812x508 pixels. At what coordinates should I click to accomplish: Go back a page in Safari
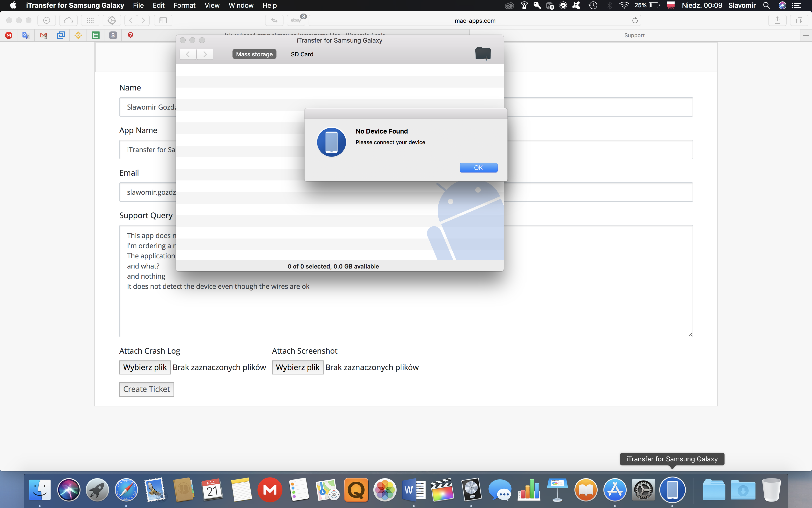131,21
